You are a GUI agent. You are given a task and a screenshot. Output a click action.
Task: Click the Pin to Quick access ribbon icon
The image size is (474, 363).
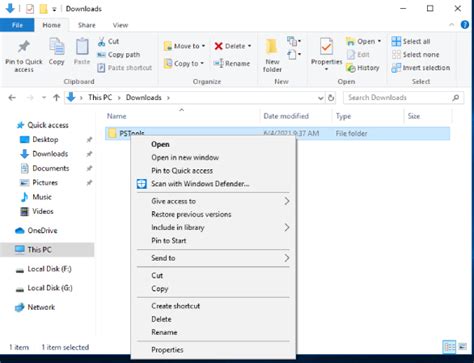[x=24, y=47]
